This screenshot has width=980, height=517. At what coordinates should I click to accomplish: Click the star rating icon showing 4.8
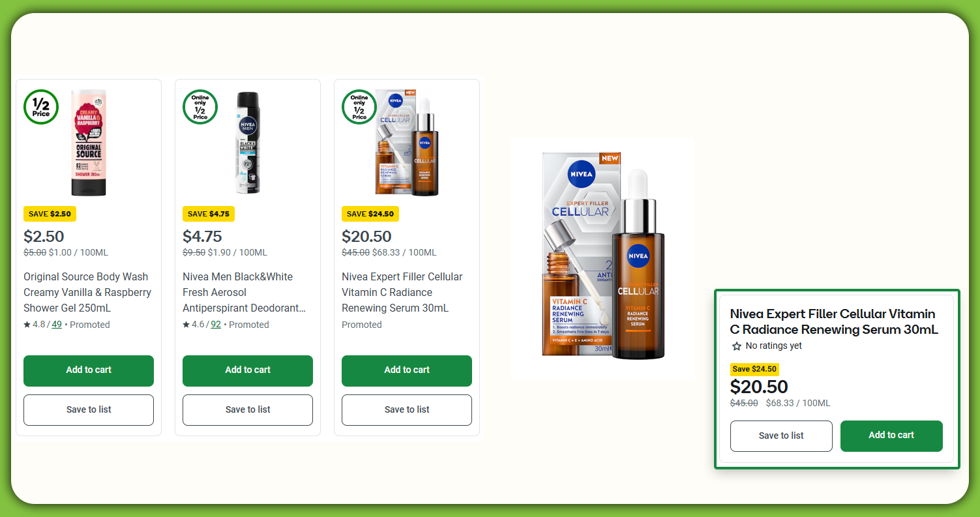tap(27, 325)
